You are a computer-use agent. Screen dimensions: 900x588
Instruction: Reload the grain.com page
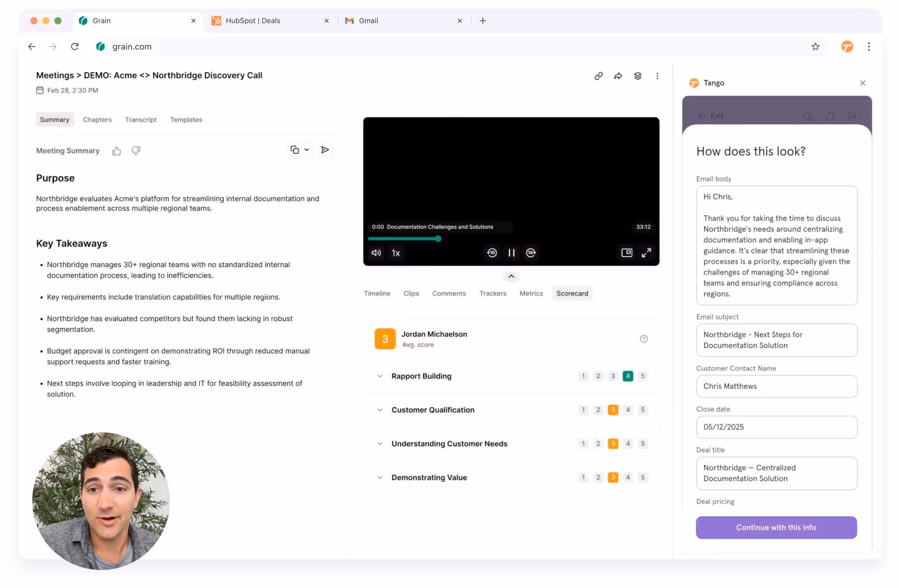pos(75,46)
